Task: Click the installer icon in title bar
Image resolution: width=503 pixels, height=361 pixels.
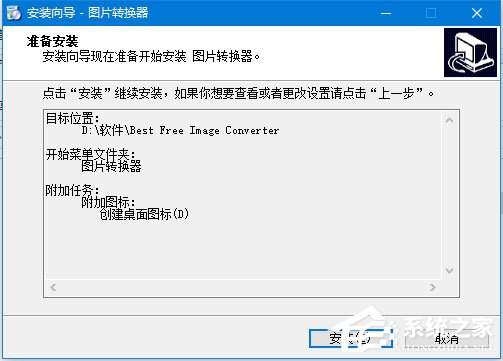Action: [13, 13]
